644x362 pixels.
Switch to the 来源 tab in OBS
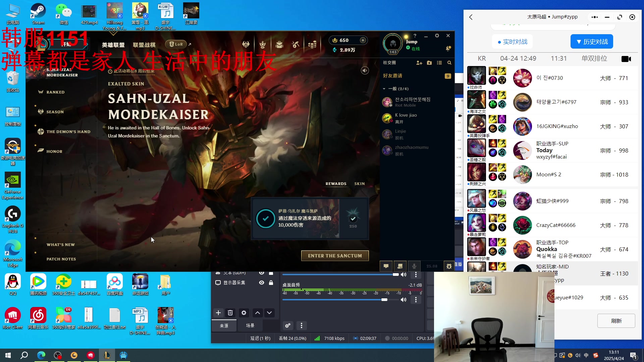224,325
